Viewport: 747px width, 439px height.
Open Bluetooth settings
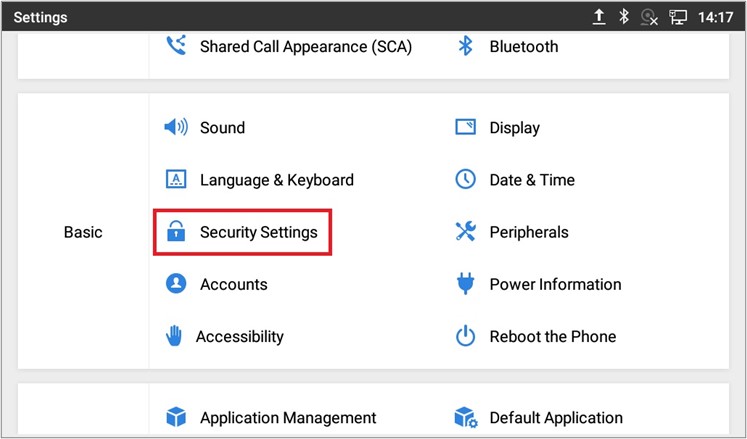click(x=523, y=47)
